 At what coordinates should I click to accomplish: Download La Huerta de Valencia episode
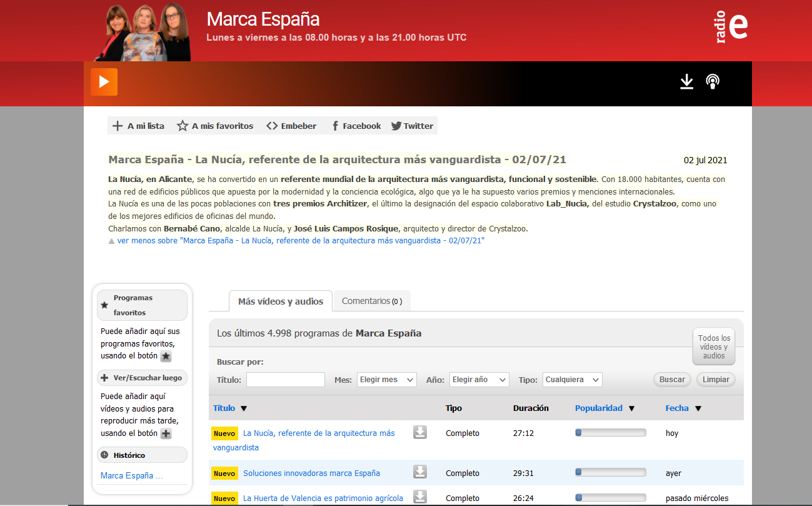[x=420, y=497]
